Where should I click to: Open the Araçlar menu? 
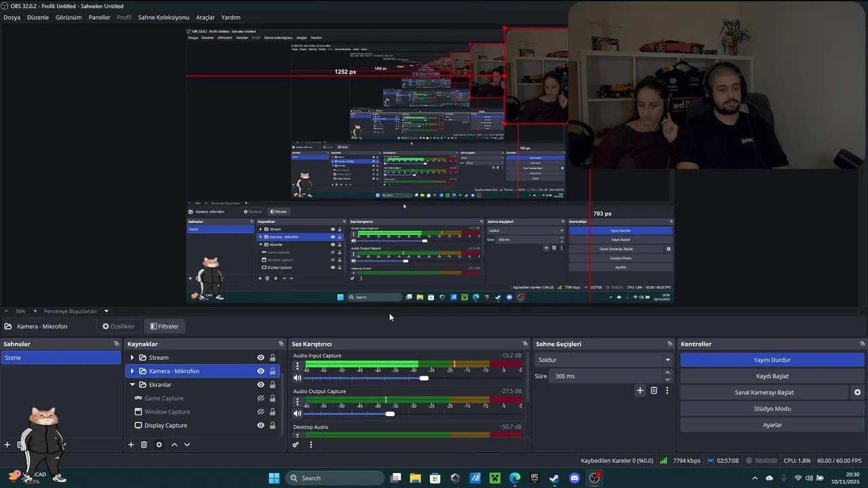point(205,17)
